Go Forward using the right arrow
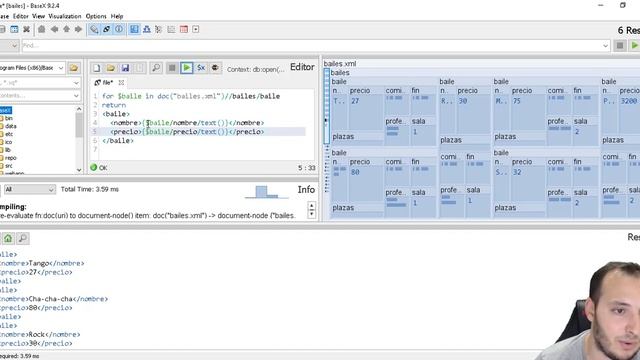Viewport: 640px width, 360px height. [x=78, y=29]
